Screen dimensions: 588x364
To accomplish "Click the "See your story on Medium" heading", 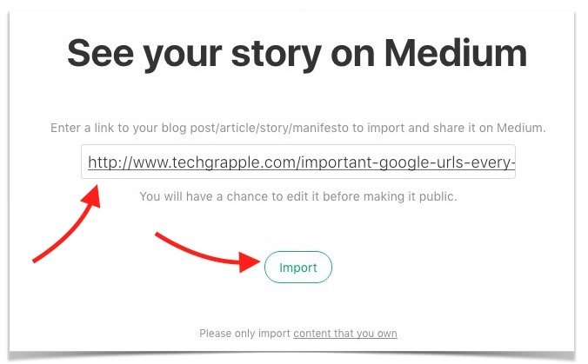I will [x=297, y=54].
